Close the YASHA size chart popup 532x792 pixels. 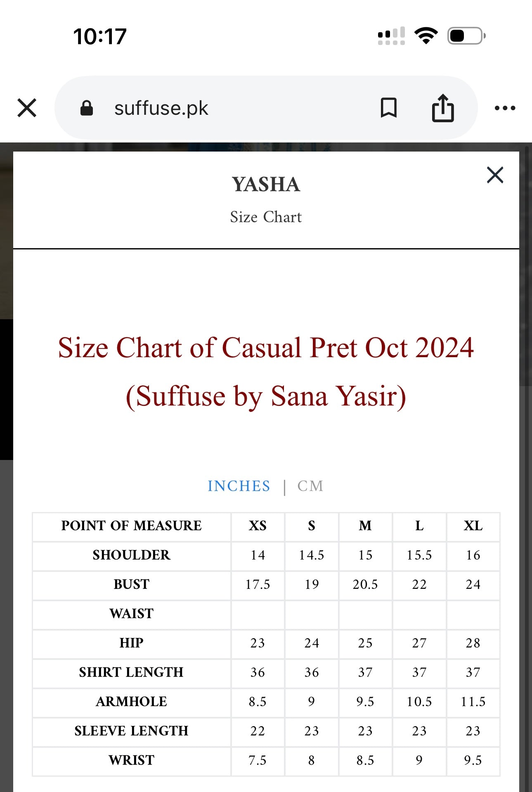495,175
